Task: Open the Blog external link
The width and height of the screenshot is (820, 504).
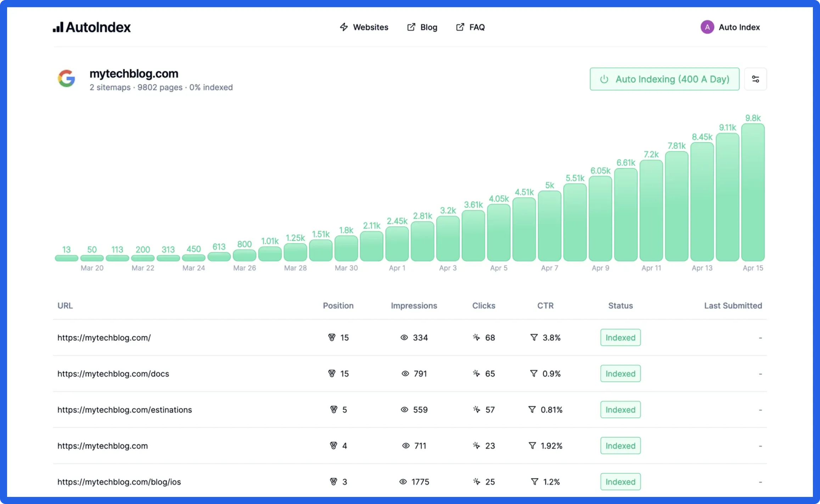Action: [x=422, y=27]
